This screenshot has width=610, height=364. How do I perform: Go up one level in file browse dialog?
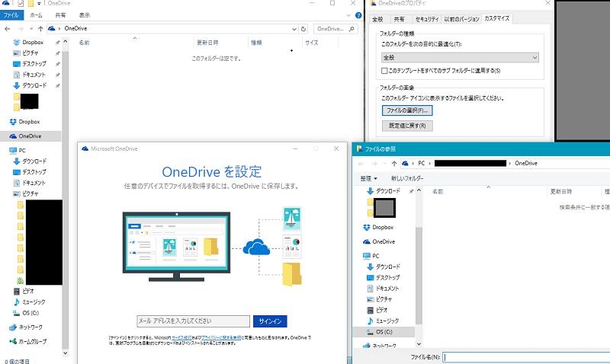[x=394, y=164]
